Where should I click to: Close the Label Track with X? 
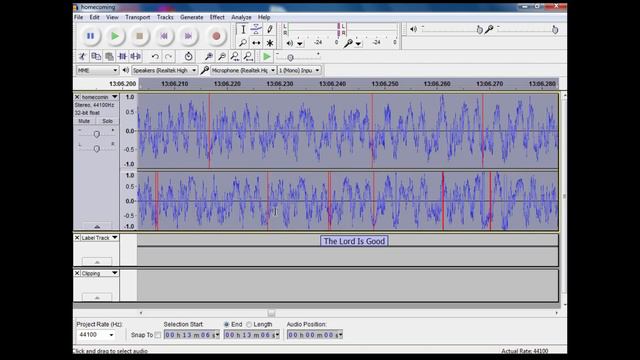click(77, 238)
